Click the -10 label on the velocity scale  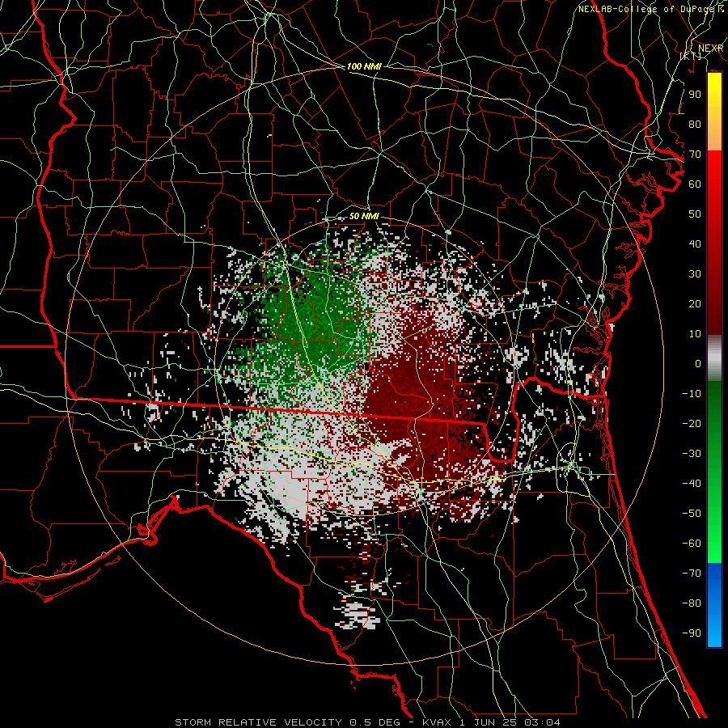coord(692,394)
